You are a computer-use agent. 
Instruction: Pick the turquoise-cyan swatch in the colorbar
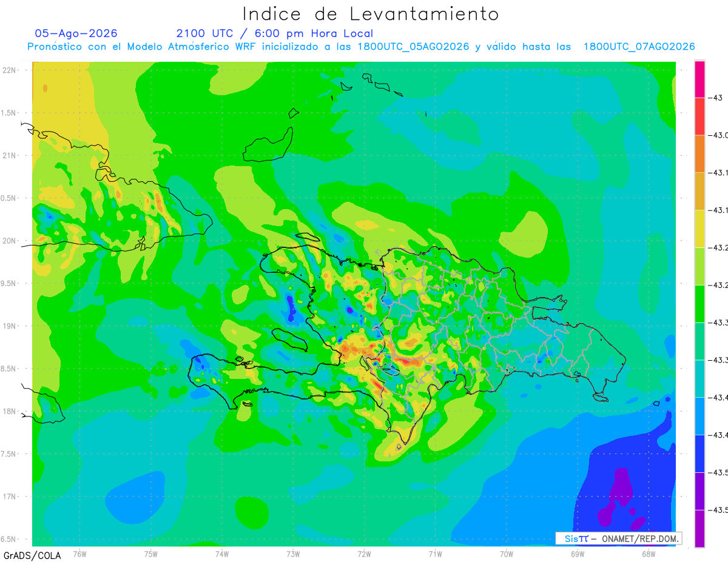(699, 378)
